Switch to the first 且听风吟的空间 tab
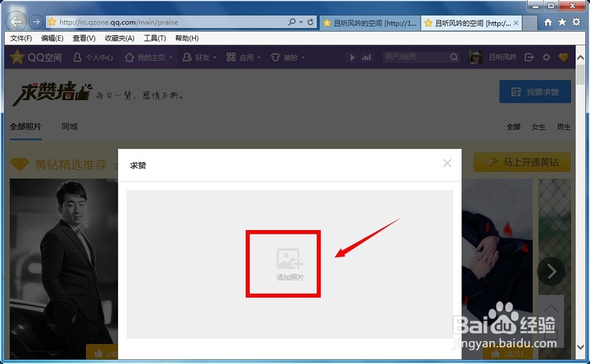Image resolution: width=590 pixels, height=364 pixels. coord(369,23)
